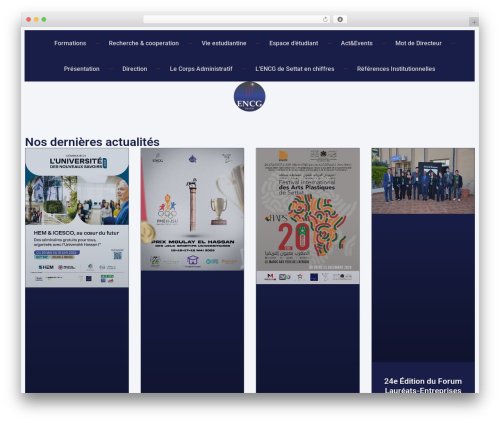Click the Nos dernières actualités heading
This screenshot has height=423, width=500.
[92, 142]
